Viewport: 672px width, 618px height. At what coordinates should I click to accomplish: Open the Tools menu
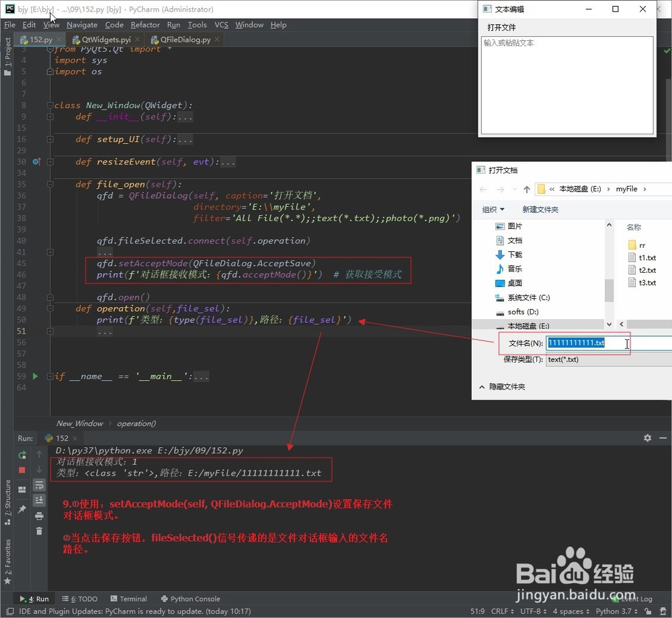coord(197,25)
